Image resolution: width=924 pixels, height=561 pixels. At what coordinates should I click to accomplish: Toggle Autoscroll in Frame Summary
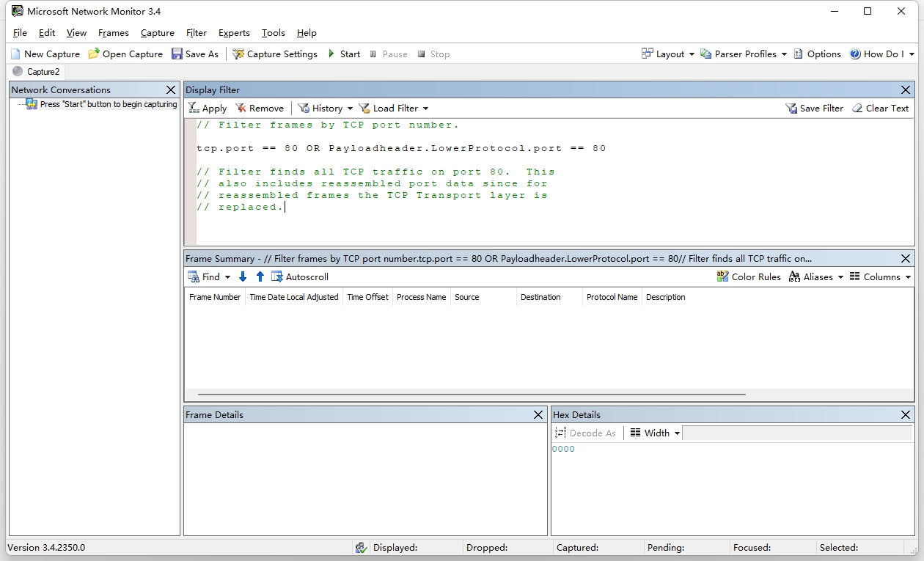pos(300,276)
